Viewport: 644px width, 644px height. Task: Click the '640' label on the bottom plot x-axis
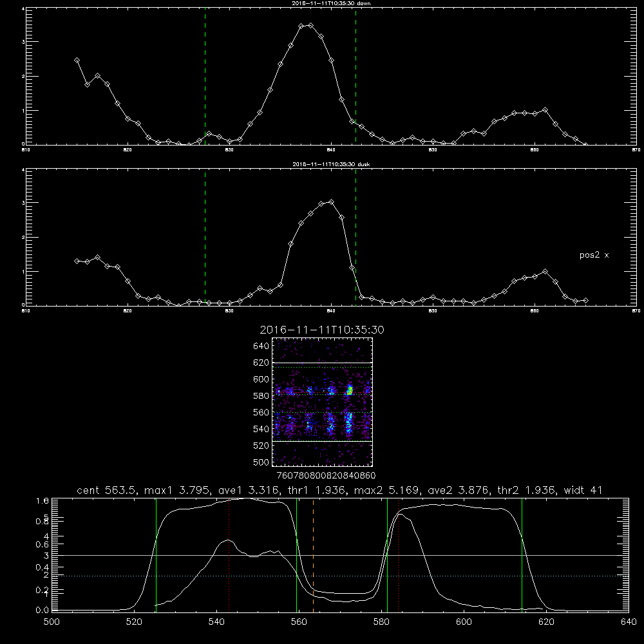click(x=629, y=622)
